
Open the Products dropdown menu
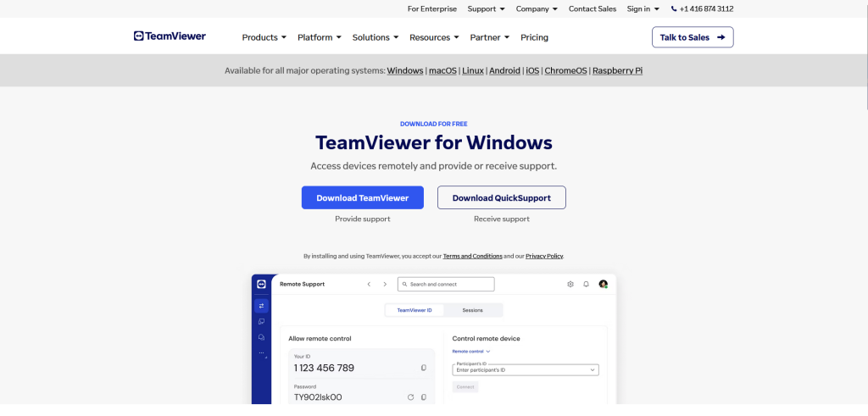pos(264,37)
